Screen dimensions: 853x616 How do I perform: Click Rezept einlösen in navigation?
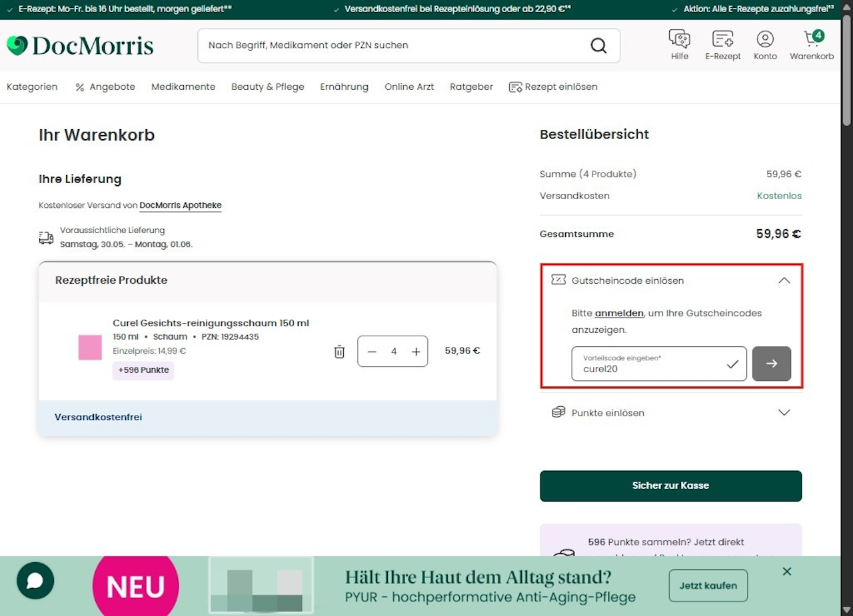(553, 87)
